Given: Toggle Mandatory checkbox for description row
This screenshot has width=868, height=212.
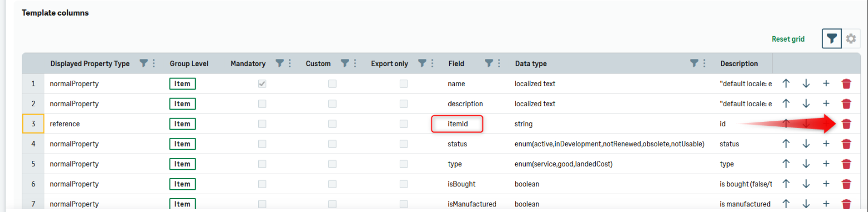Looking at the screenshot, I should click(x=262, y=103).
